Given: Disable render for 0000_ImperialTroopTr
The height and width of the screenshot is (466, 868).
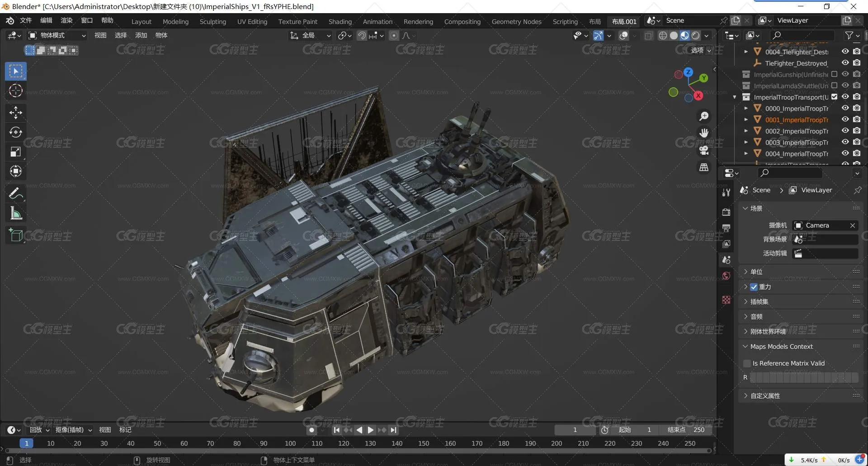Looking at the screenshot, I should pyautogui.click(x=856, y=108).
